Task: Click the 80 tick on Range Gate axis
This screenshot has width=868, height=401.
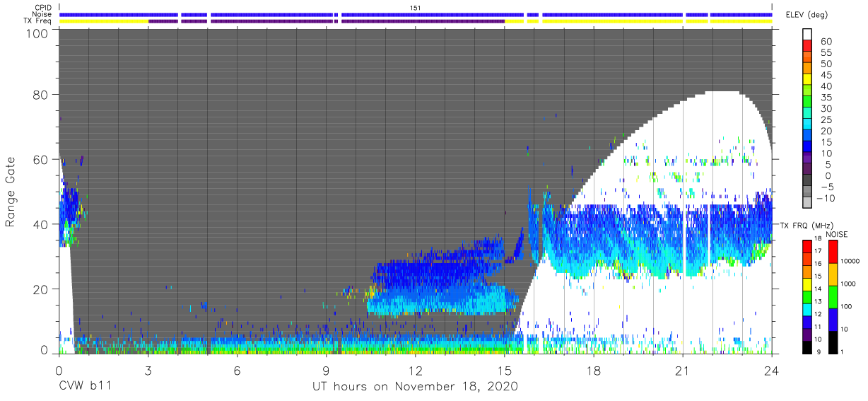Action: tap(42, 96)
